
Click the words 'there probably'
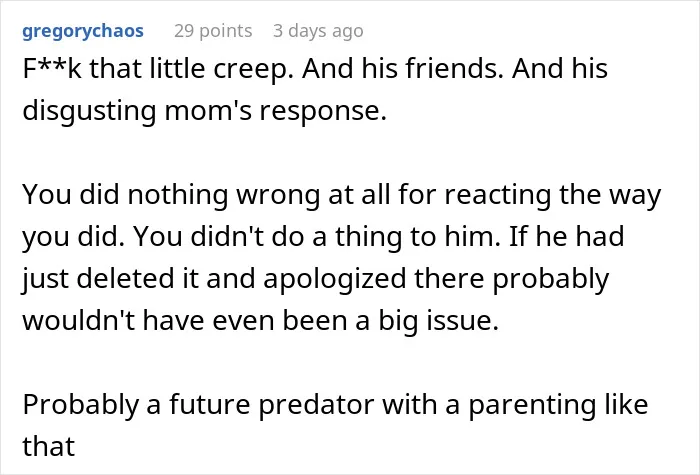pyautogui.click(x=512, y=279)
